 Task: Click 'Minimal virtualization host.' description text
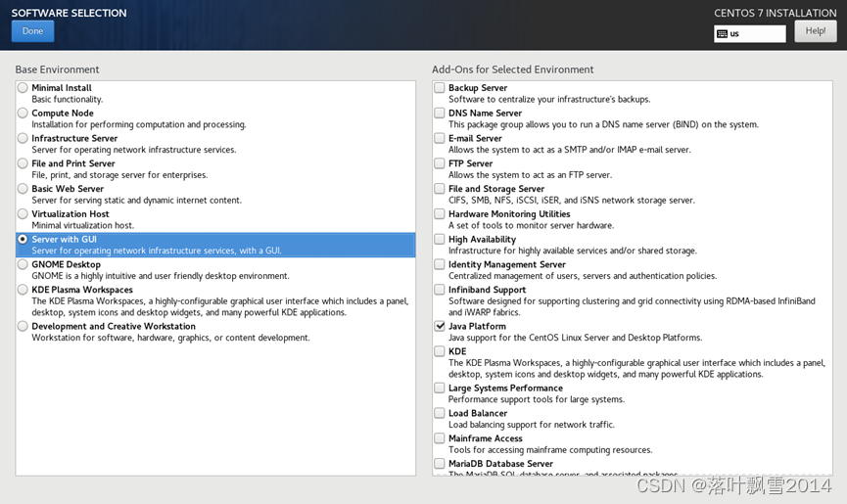pyautogui.click(x=82, y=225)
